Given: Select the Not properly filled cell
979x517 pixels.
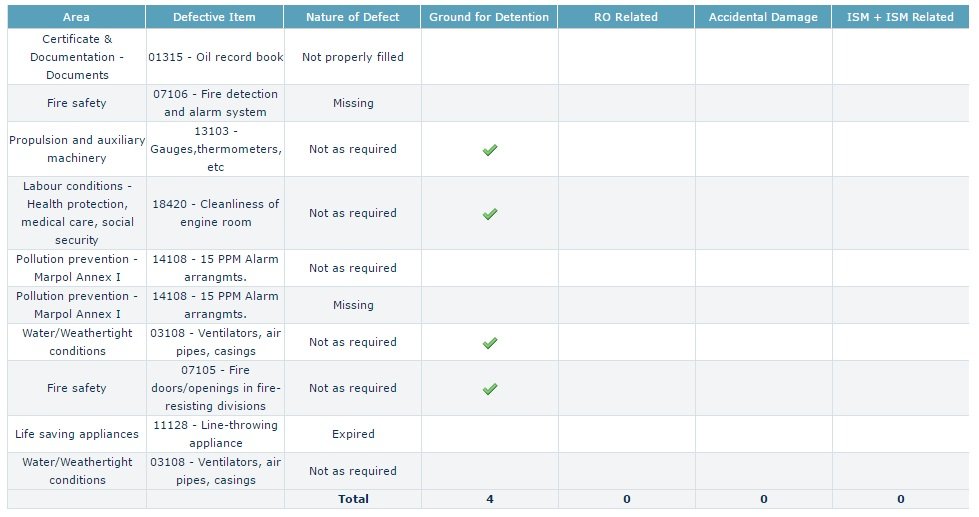Looking at the screenshot, I should pyautogui.click(x=353, y=57).
